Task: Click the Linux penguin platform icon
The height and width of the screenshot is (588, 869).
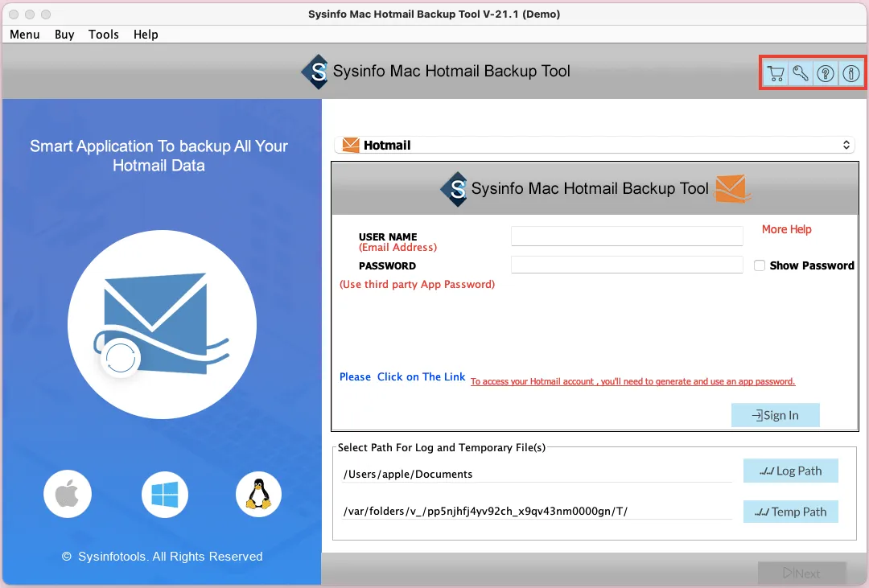Action: click(258, 494)
